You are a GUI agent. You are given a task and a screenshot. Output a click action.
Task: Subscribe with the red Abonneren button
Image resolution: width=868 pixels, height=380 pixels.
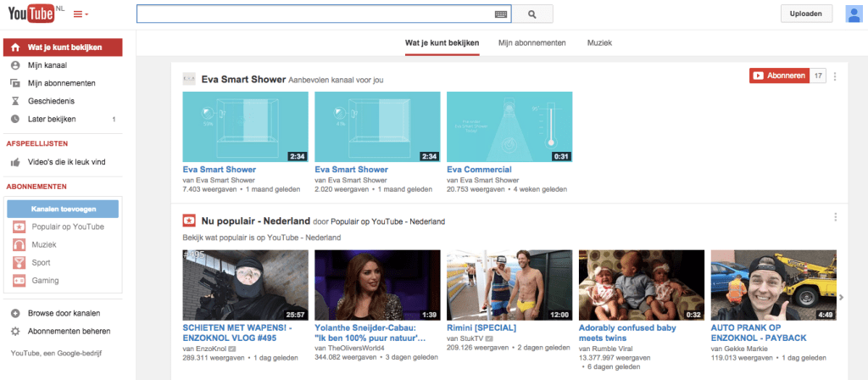(x=779, y=75)
